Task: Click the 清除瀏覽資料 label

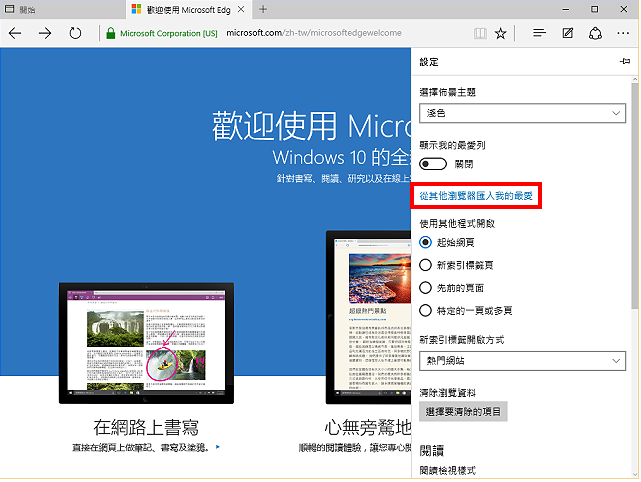Action: pyautogui.click(x=448, y=393)
